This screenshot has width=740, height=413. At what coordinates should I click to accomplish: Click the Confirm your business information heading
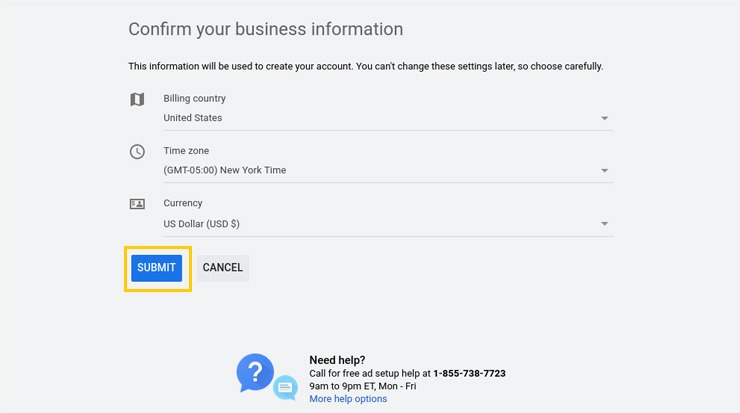coord(265,29)
